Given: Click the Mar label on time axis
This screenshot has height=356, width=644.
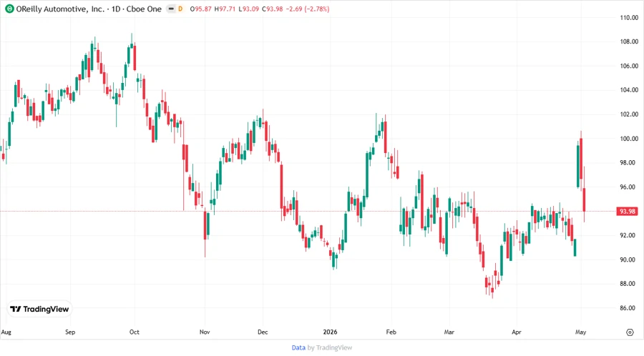Looking at the screenshot, I should coord(449,332).
